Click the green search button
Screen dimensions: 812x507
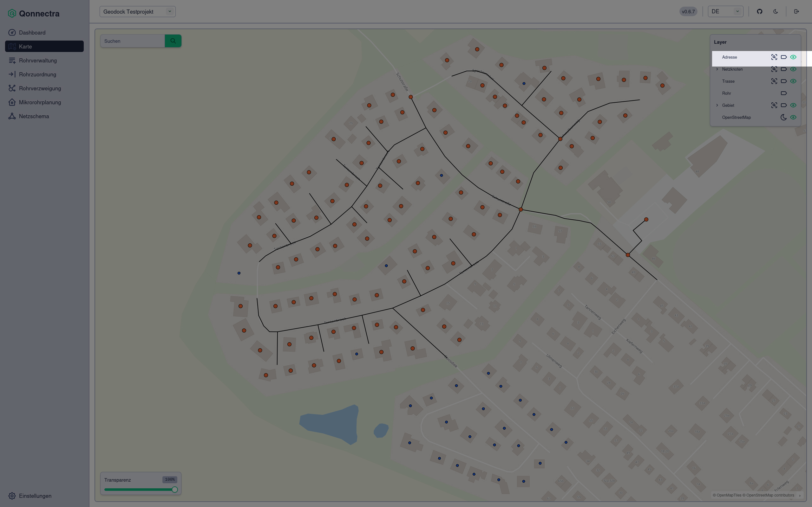coord(173,41)
